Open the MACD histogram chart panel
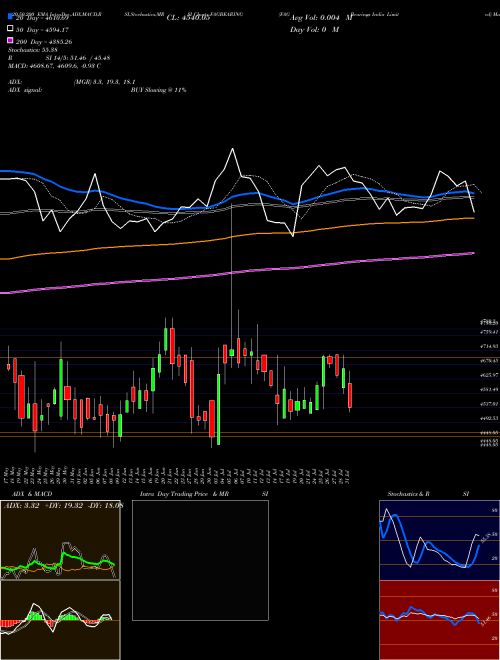 [60, 620]
